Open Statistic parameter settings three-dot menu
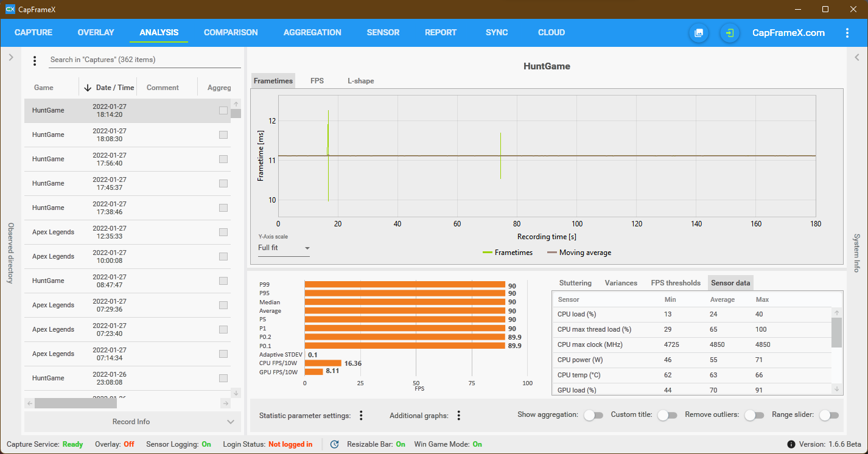Viewport: 868px width, 454px height. (x=361, y=416)
